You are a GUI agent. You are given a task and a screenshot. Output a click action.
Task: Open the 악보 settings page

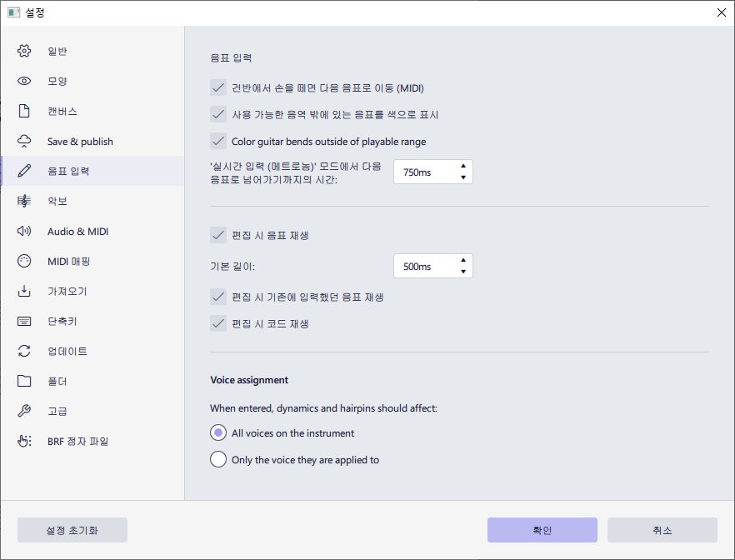[x=92, y=201]
